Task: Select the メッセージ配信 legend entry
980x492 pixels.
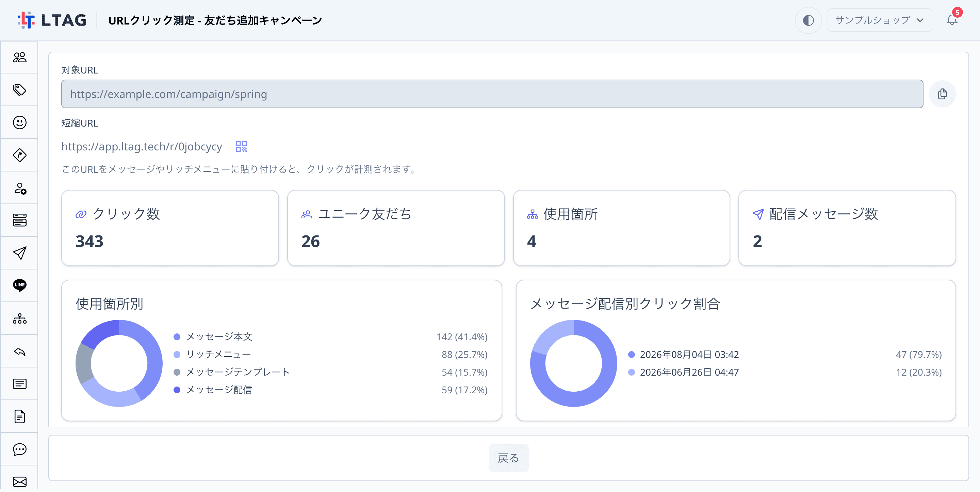Action: (x=330, y=390)
